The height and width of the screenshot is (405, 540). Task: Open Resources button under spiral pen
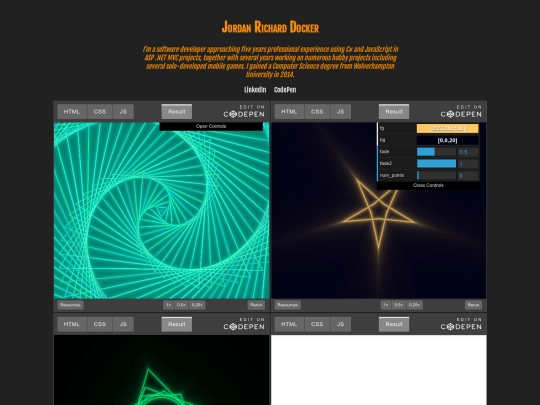pos(70,305)
